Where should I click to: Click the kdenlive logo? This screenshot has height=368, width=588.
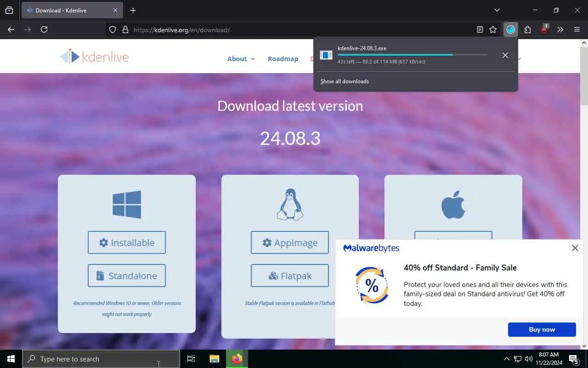click(x=95, y=57)
